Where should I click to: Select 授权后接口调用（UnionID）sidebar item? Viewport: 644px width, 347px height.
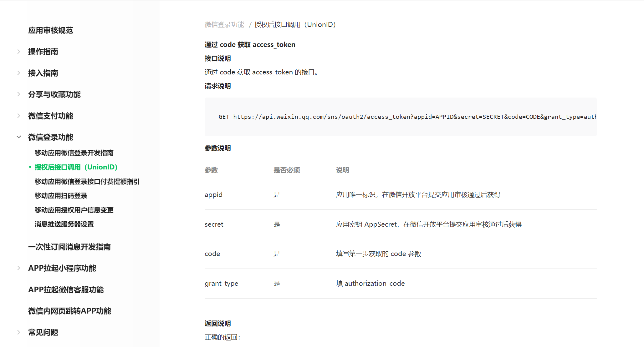point(76,167)
